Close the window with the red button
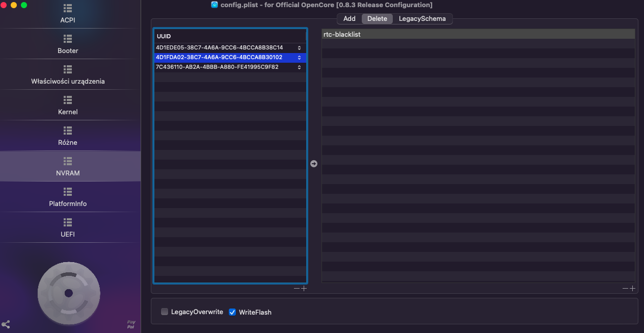The height and width of the screenshot is (333, 644). point(4,5)
